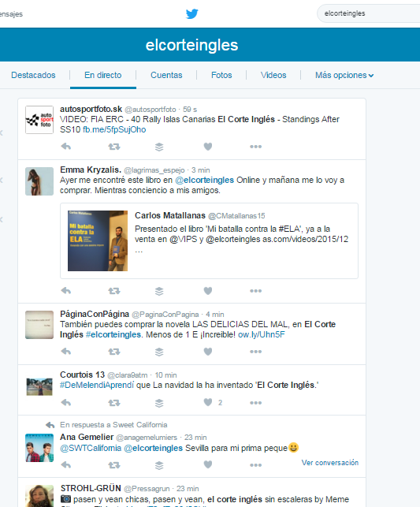Open STROHL-GRÜN profile name
This screenshot has width=420, height=507.
(x=91, y=488)
